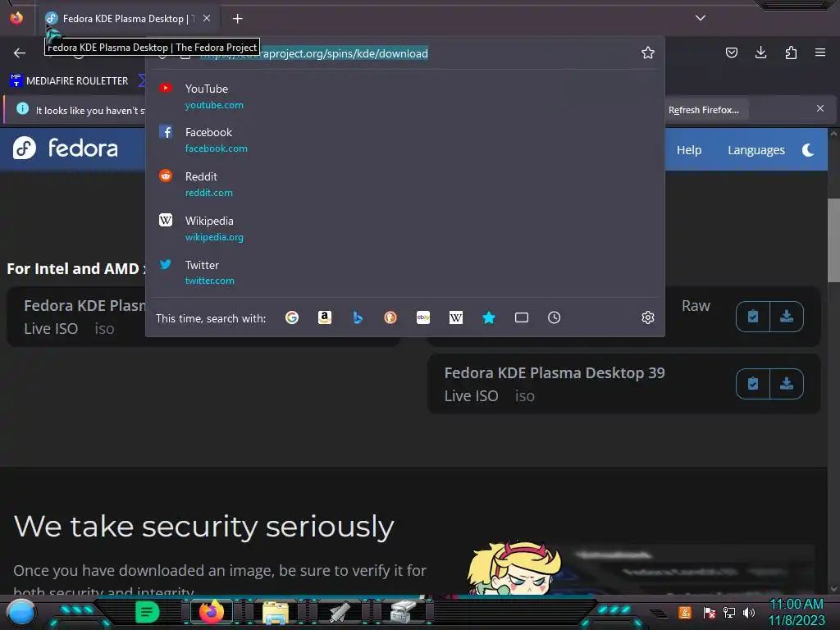Download Fedora KDE Plasma Desktop 39 ISO
This screenshot has width=840, height=630.
click(x=787, y=384)
